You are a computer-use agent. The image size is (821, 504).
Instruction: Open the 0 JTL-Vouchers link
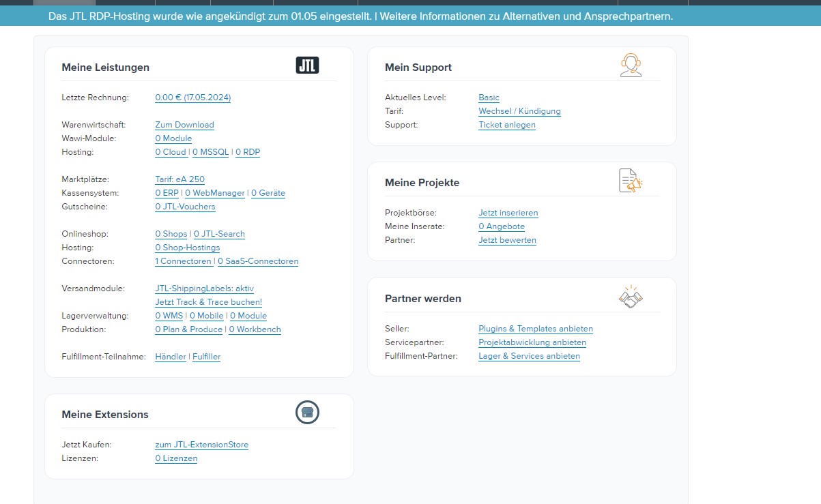pyautogui.click(x=186, y=207)
